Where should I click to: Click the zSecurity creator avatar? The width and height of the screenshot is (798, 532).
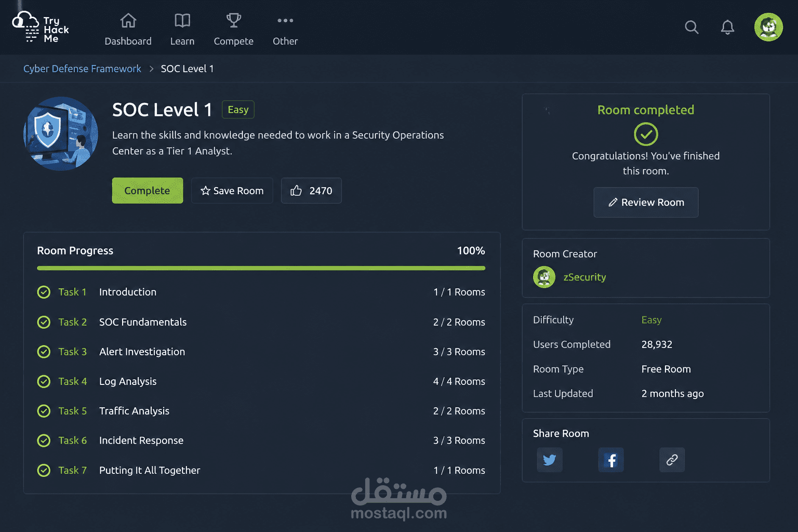coord(544,277)
